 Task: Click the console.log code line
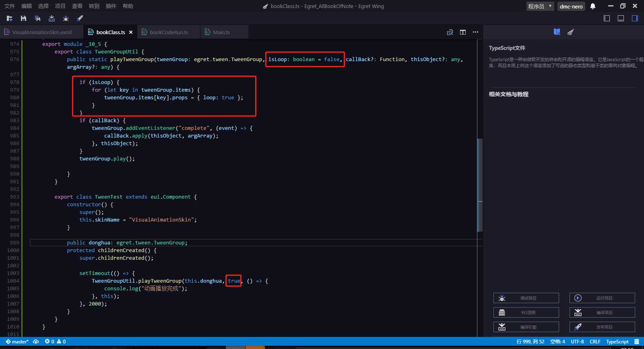pyautogui.click(x=146, y=289)
